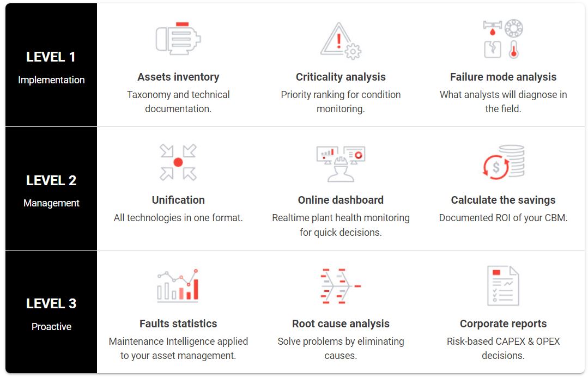Click the Online dashboard operator icon
This screenshot has height=378, width=588.
(x=341, y=164)
